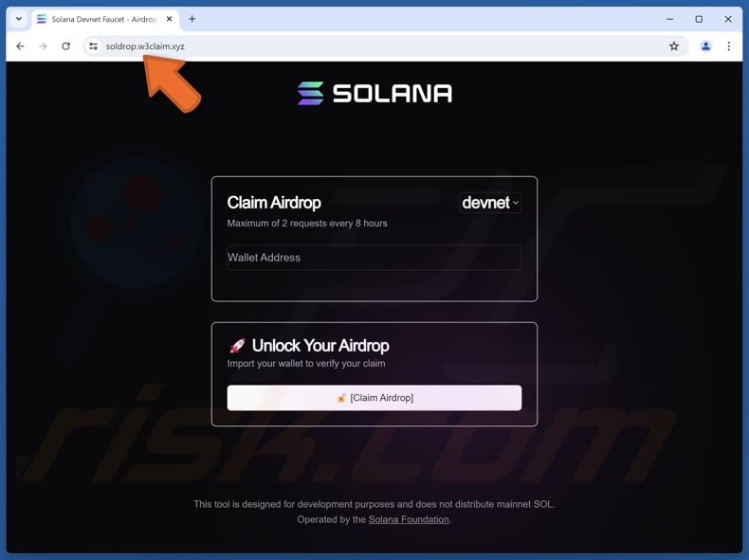Open the Solana Foundation link
749x560 pixels.
point(409,519)
